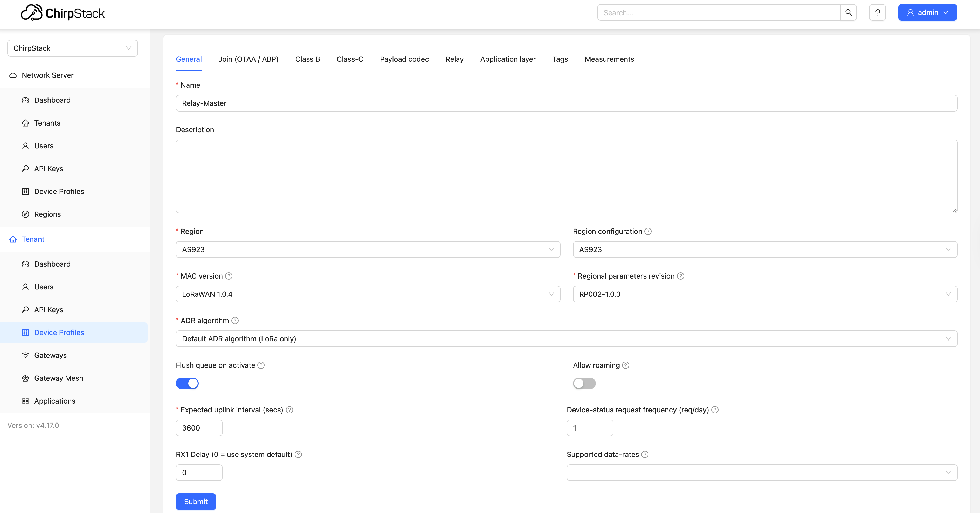Click the Applications grid icon
Viewport: 980px width, 513px height.
pos(25,401)
